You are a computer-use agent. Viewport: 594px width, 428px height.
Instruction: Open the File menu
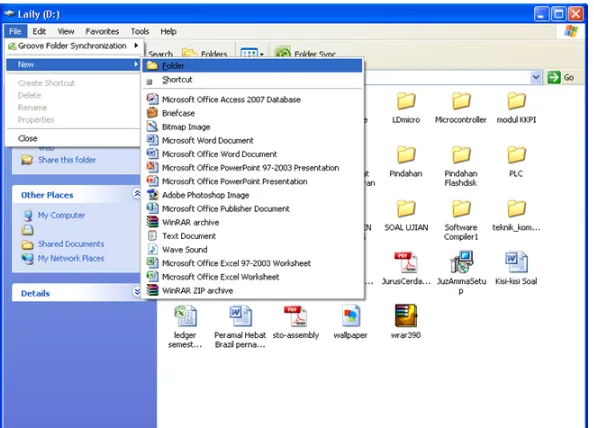click(x=15, y=31)
